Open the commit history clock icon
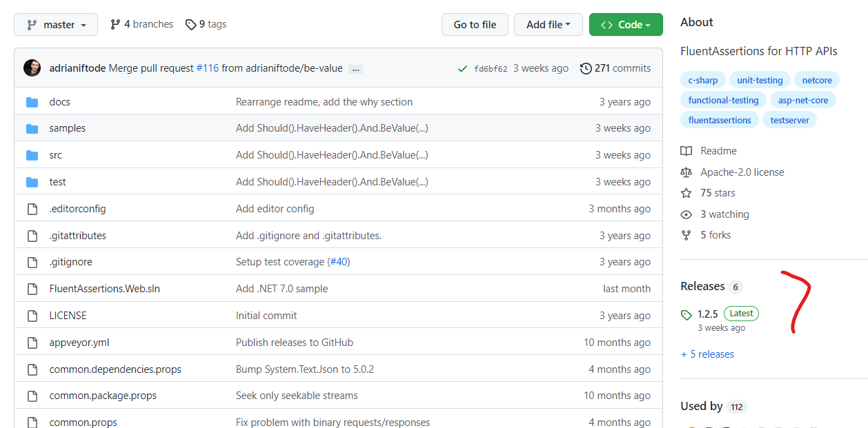The image size is (868, 428). (x=586, y=68)
